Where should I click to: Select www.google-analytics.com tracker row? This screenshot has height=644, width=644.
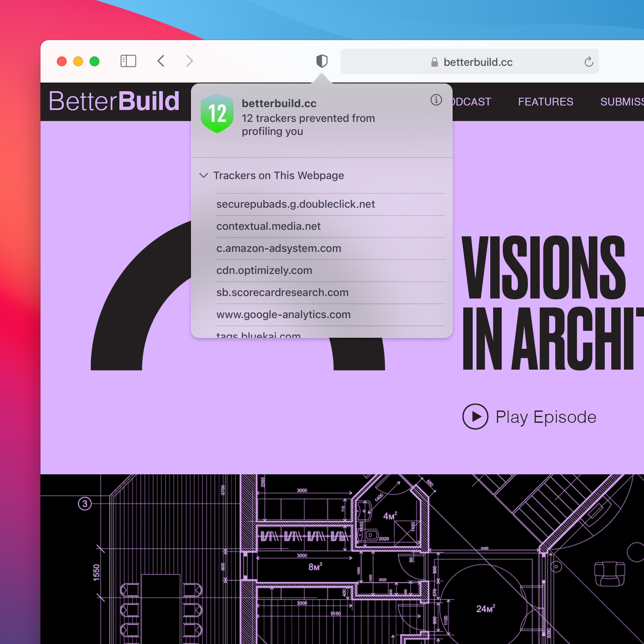(x=330, y=315)
